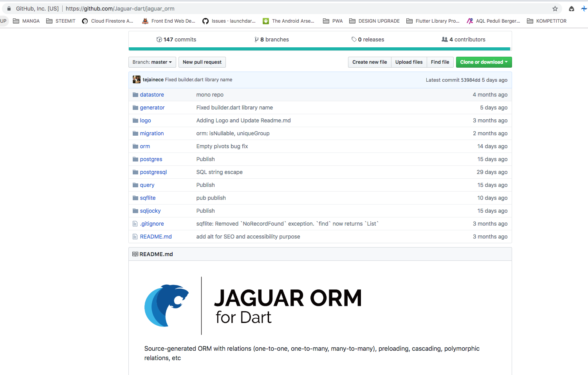View the 0 releases tab
Viewport: 588px width, 375px height.
[368, 39]
